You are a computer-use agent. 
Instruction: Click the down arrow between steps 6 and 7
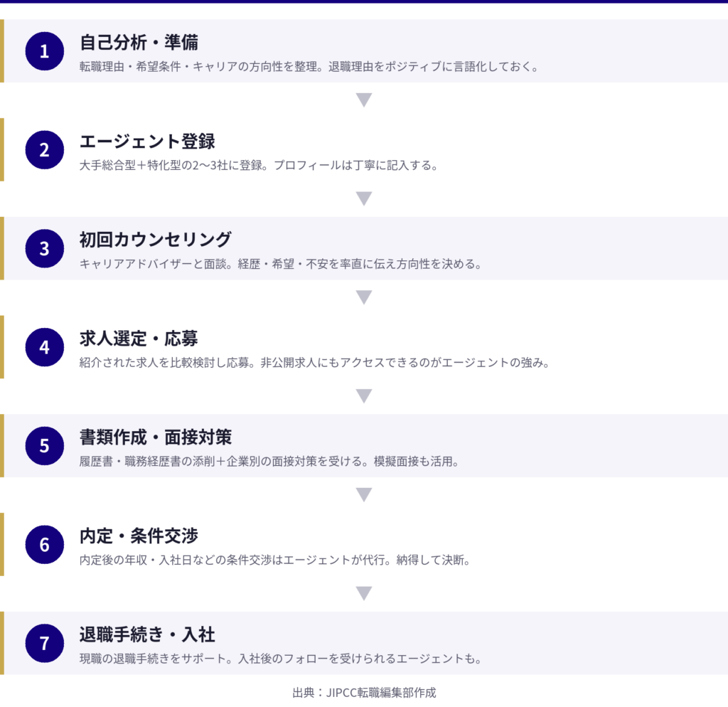[x=364, y=593]
